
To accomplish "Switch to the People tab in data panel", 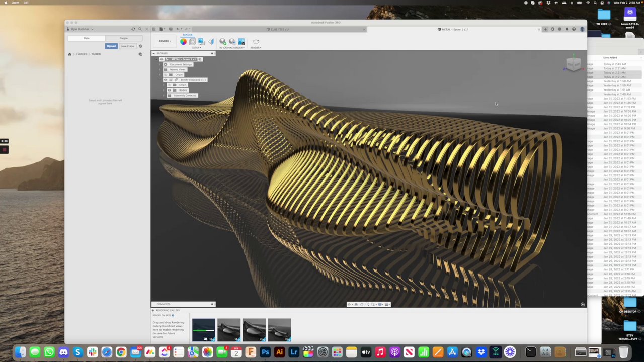I will tap(123, 38).
